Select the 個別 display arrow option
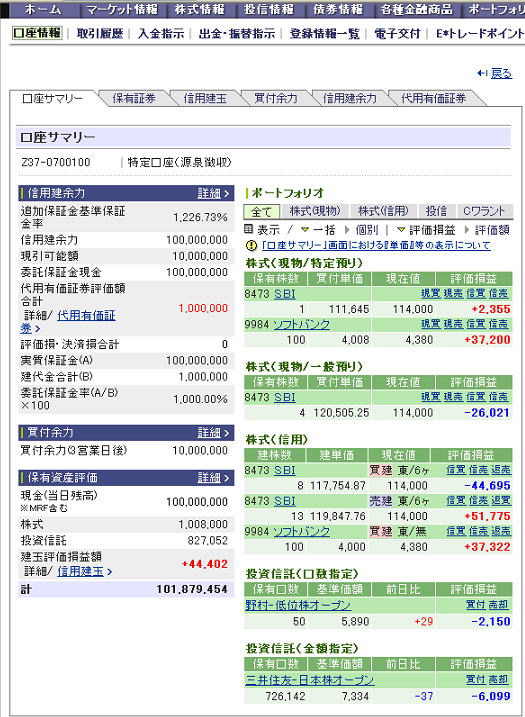525x717 pixels. [348, 230]
